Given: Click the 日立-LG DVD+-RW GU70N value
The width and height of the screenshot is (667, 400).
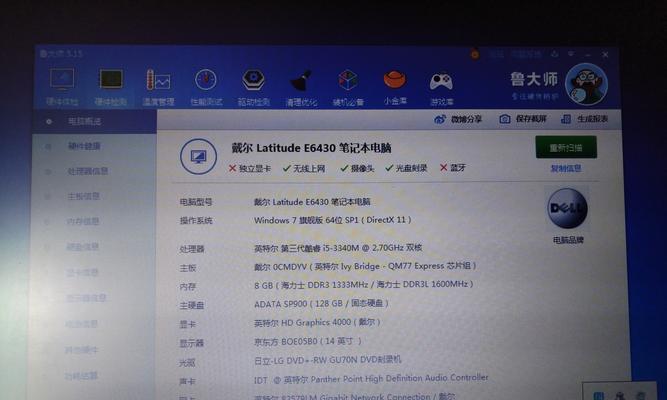Looking at the screenshot, I should coord(328,360).
